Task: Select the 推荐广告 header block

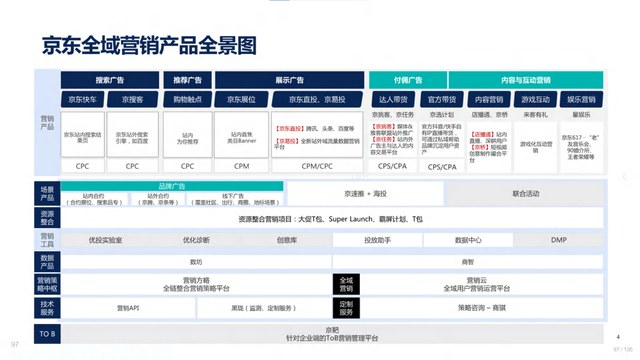Action: tap(187, 80)
